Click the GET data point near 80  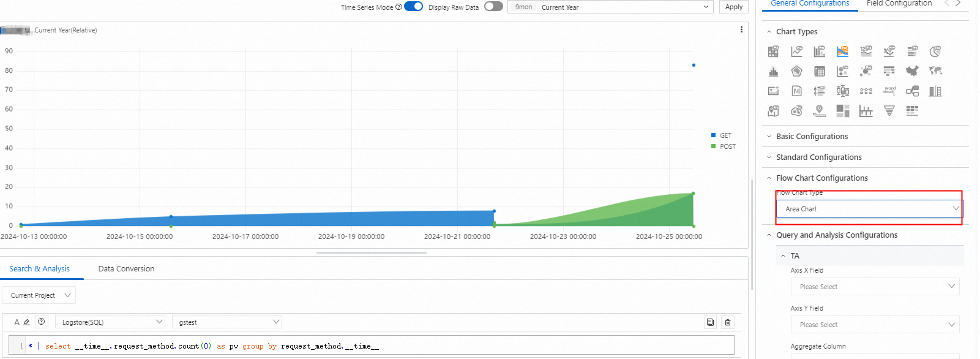[x=694, y=65]
